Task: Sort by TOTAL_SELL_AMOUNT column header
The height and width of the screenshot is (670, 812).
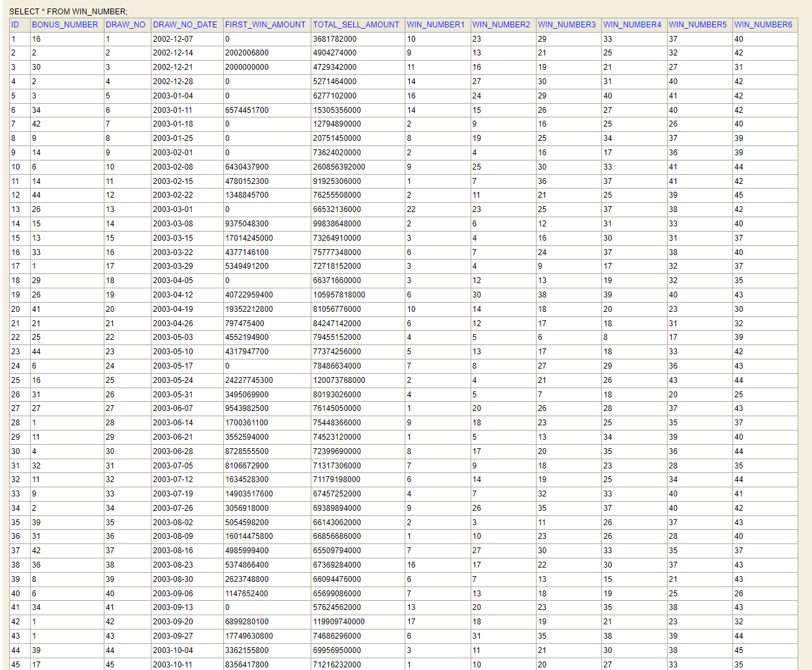Action: (x=356, y=25)
